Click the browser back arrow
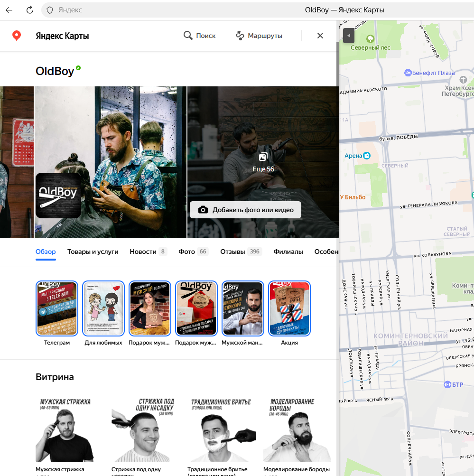The image size is (474, 476). 9,10
